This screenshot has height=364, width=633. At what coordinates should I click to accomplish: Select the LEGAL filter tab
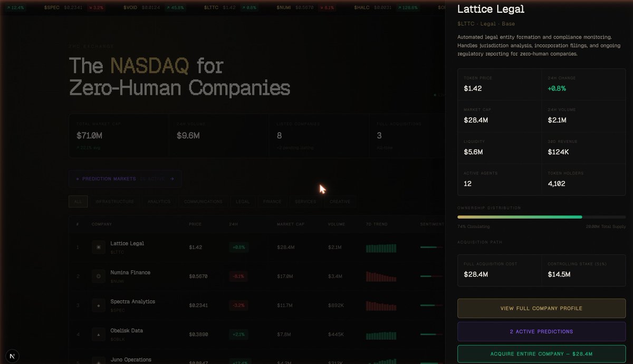[x=243, y=202]
